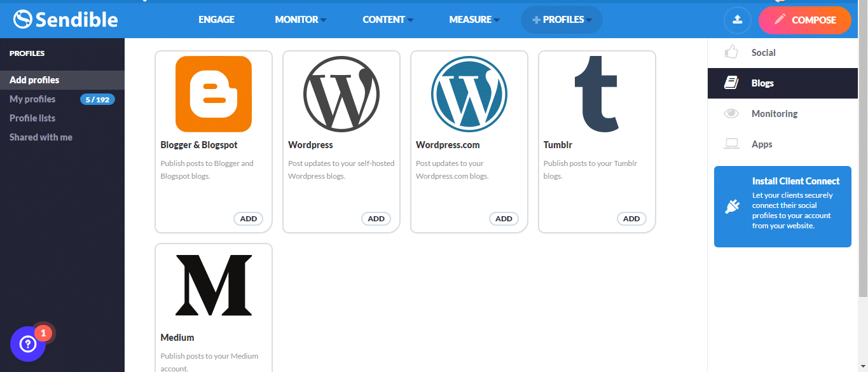Switch to the Apps category
This screenshot has width=868, height=372.
click(x=783, y=144)
